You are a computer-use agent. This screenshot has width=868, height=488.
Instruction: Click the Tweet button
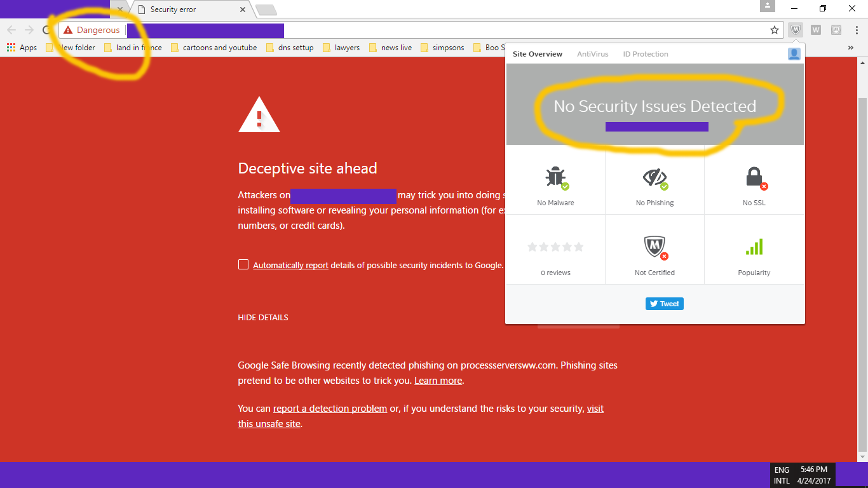[x=665, y=304]
